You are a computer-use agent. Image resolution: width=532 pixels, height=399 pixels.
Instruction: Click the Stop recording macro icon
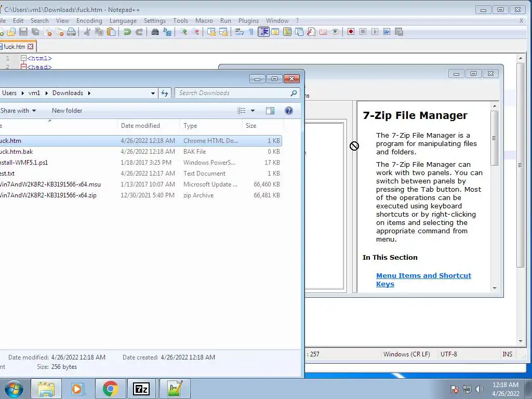tap(363, 32)
